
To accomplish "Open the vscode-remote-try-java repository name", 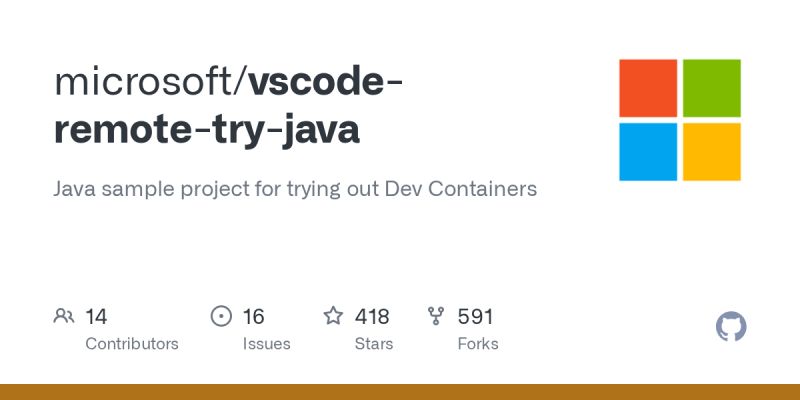I will (228, 106).
